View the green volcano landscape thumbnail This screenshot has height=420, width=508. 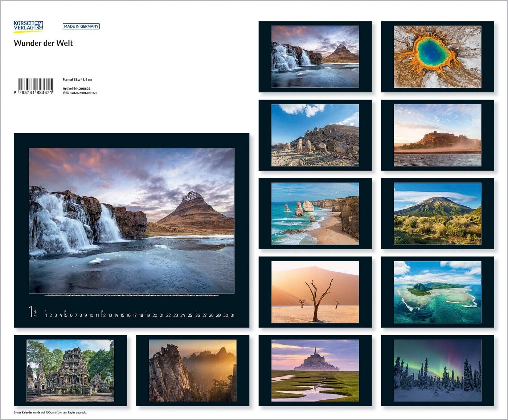point(437,214)
